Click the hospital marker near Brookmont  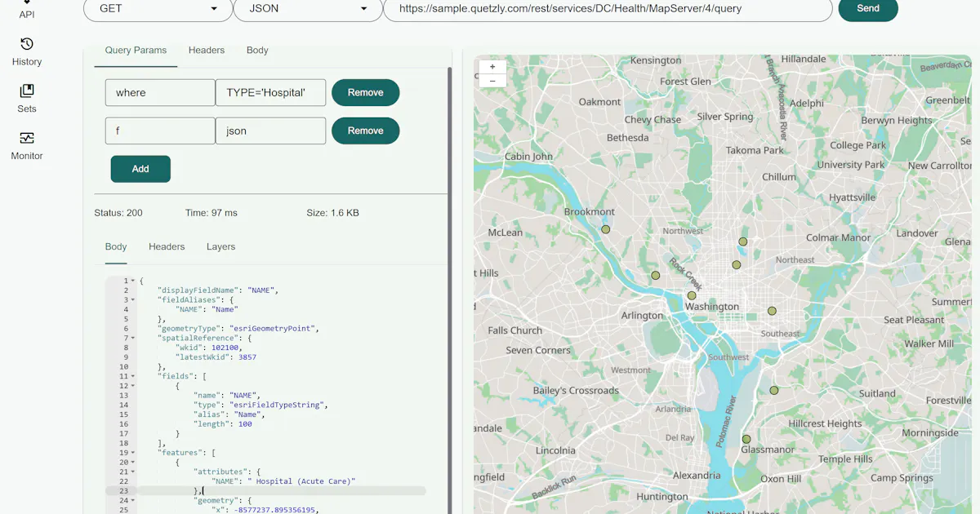click(606, 230)
